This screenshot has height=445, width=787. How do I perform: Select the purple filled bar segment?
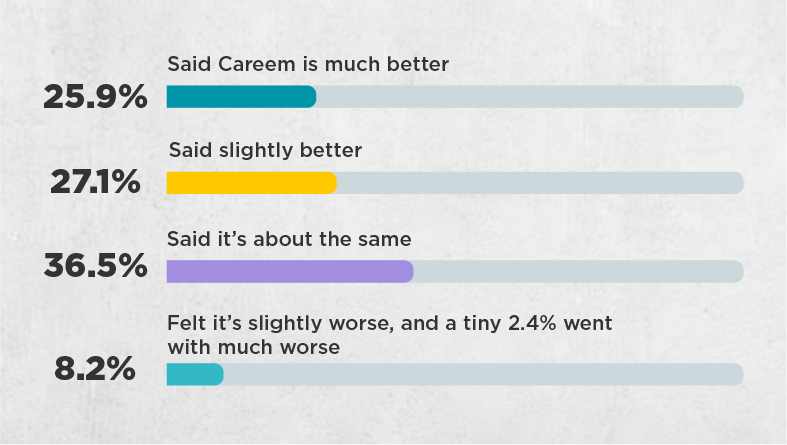click(289, 271)
